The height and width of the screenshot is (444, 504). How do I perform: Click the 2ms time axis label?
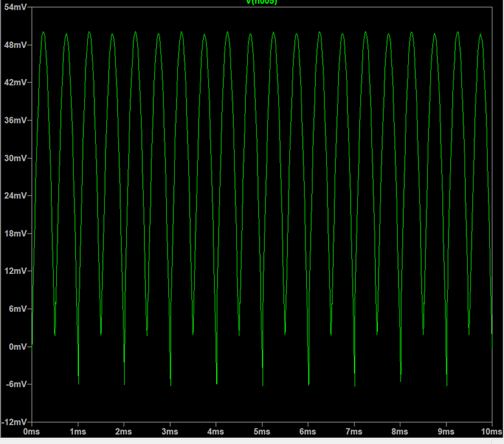124,432
